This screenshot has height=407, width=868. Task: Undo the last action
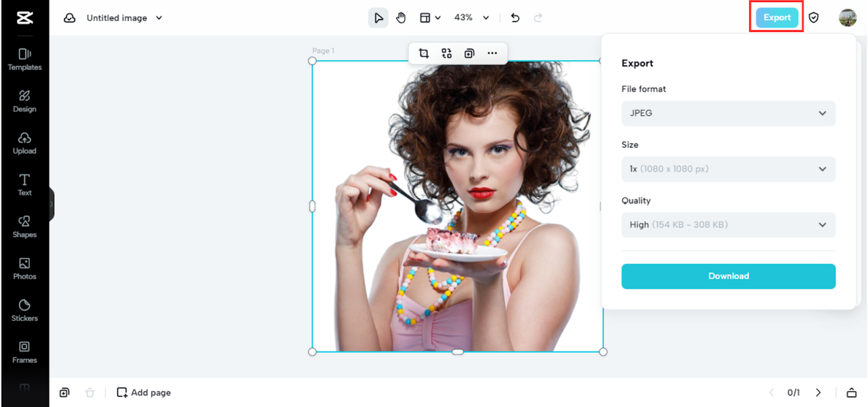coord(515,18)
